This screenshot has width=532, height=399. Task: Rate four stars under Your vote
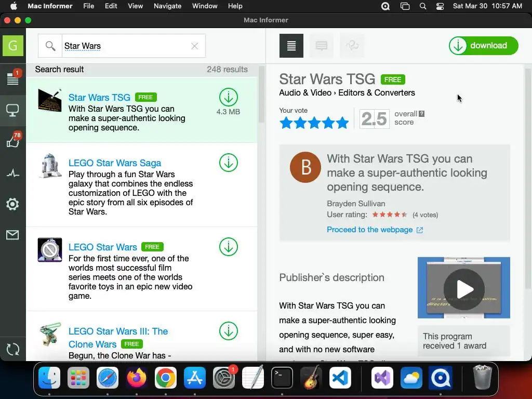(328, 123)
